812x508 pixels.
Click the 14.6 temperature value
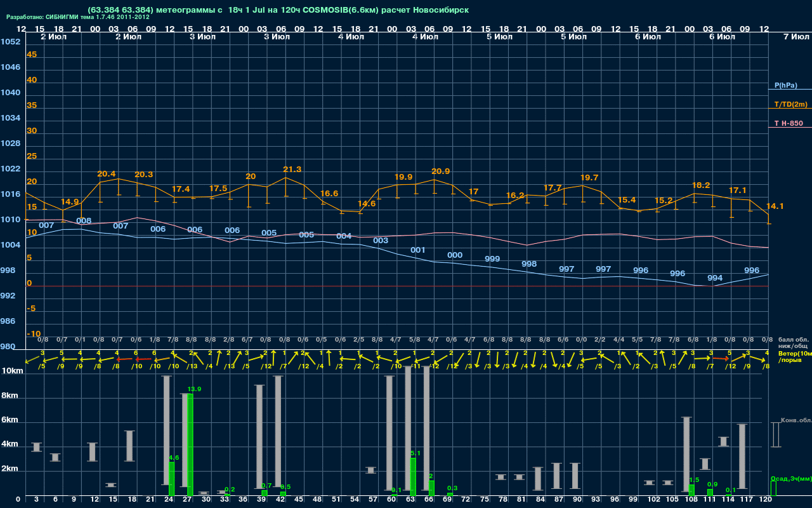(x=367, y=204)
